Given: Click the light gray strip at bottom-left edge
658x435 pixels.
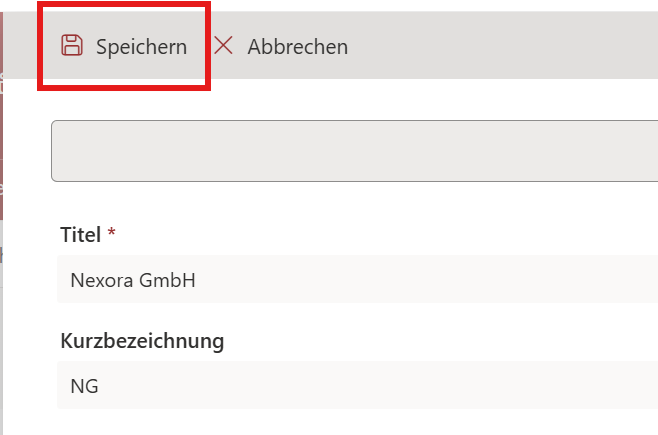Looking at the screenshot, I should (3, 360).
